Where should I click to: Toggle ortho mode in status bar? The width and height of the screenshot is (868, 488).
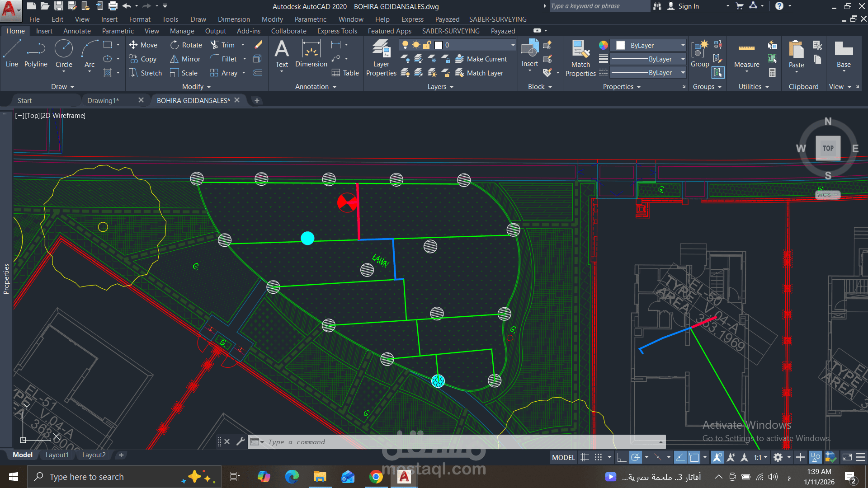[622, 457]
